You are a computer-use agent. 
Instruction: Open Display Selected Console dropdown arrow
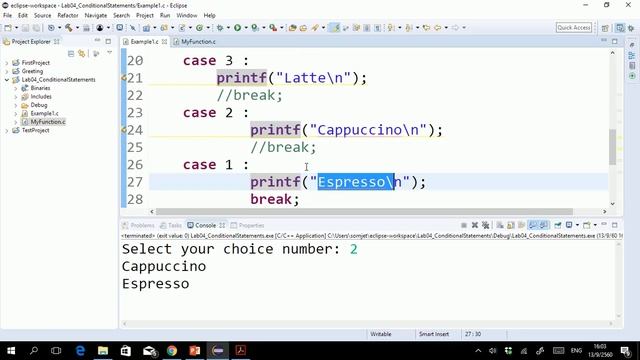(577, 225)
